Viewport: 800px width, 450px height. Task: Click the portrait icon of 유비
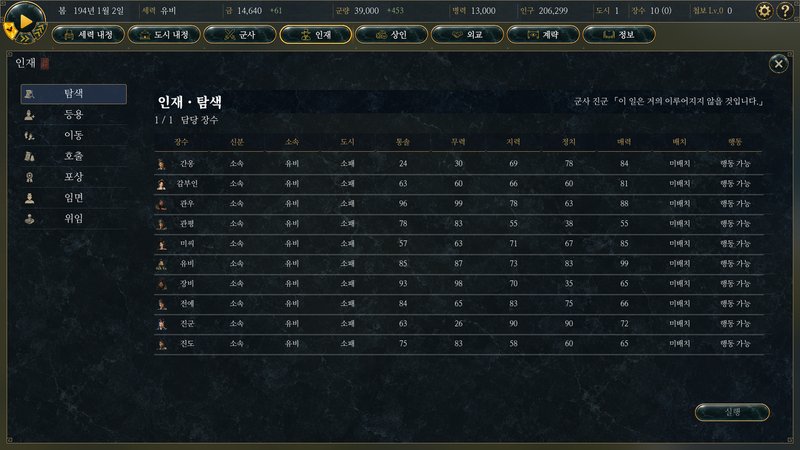161,264
